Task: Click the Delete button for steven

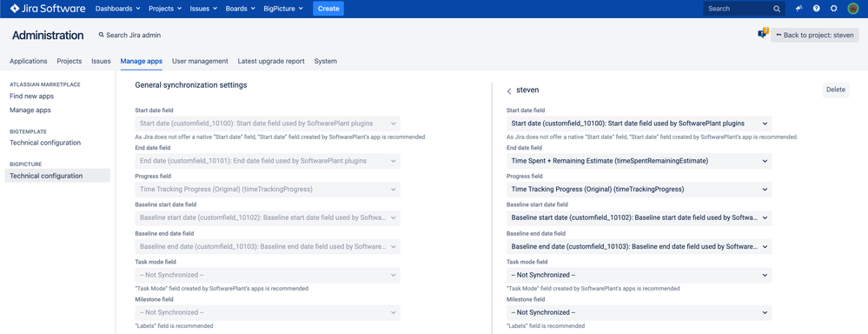Action: click(835, 90)
